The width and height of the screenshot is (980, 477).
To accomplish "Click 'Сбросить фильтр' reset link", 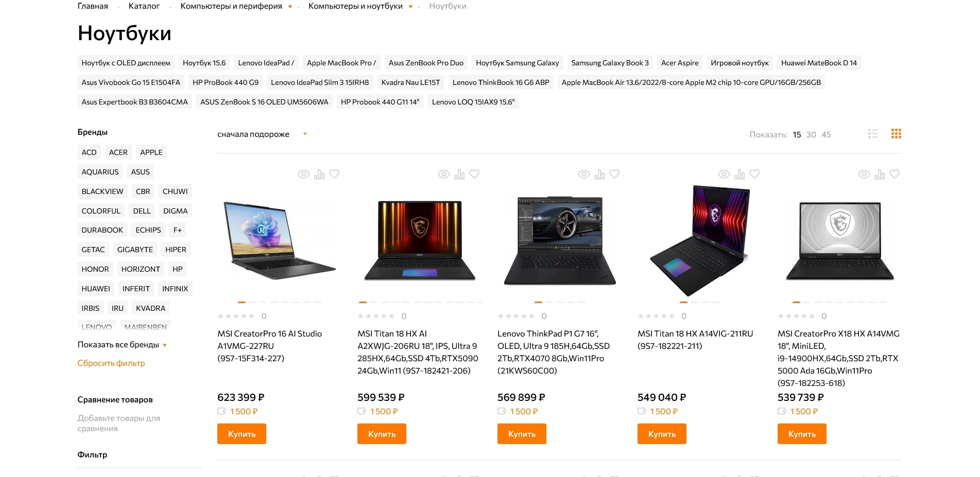I will tap(111, 363).
